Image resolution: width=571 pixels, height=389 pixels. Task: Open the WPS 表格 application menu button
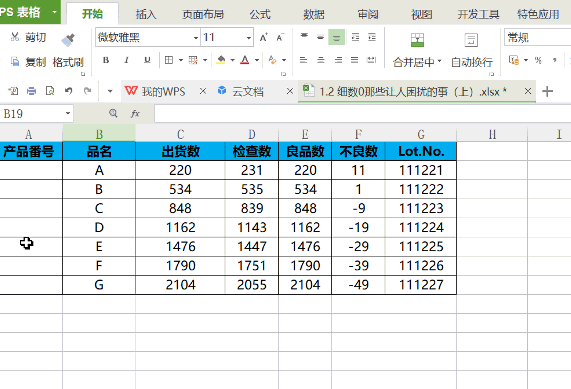pyautogui.click(x=29, y=12)
